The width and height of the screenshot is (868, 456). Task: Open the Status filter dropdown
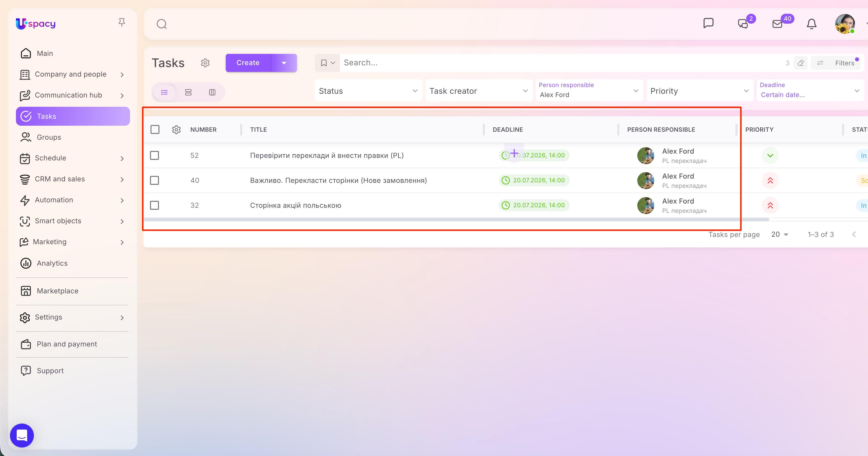click(368, 91)
